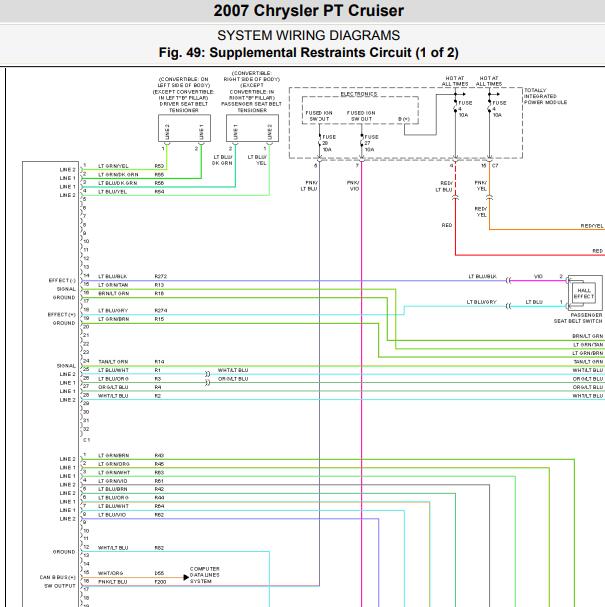
Task: Click the 'BRN/LT GRN' label beside R16
Action: (x=113, y=293)
